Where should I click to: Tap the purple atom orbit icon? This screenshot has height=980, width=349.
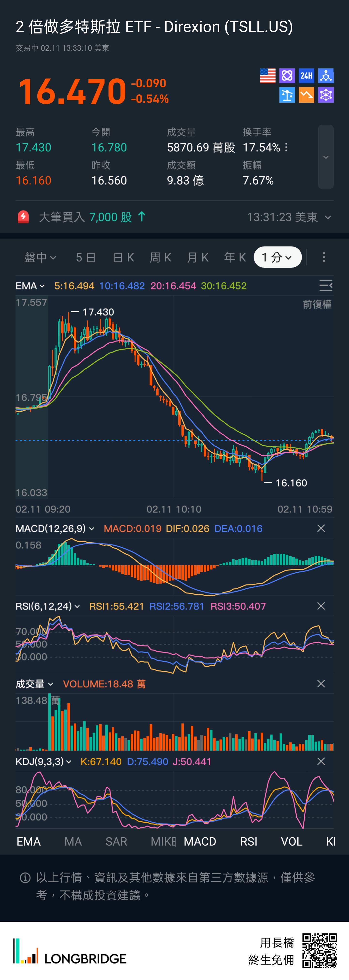click(287, 76)
